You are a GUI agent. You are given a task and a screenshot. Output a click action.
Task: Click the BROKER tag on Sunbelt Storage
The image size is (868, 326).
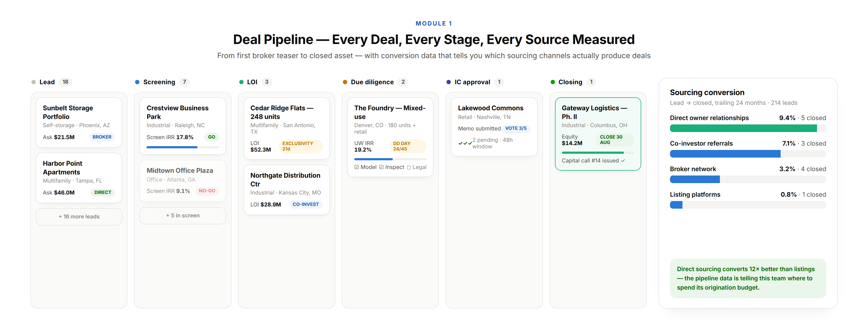[102, 137]
